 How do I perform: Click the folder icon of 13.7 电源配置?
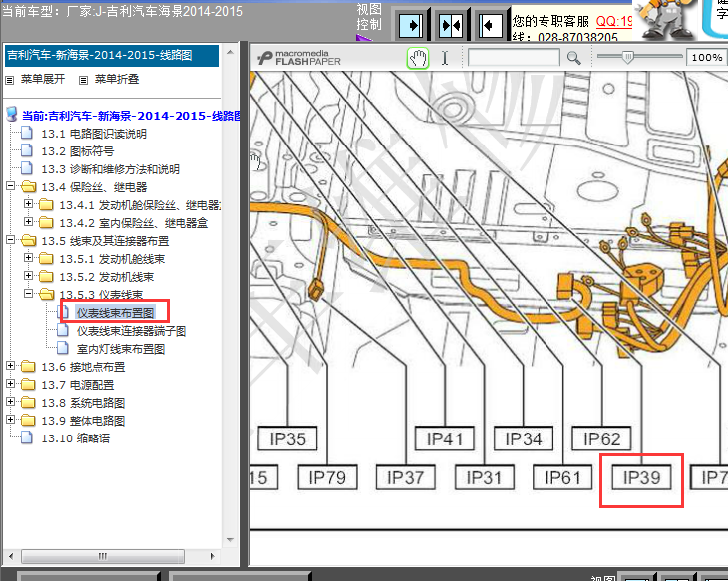tap(28, 385)
